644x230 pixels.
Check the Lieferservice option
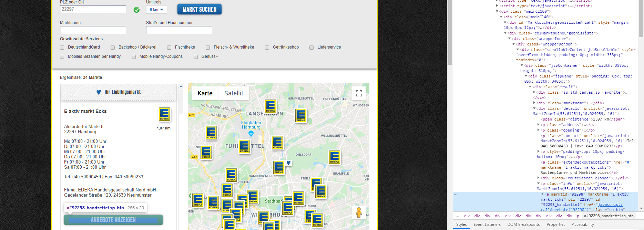coord(311,48)
